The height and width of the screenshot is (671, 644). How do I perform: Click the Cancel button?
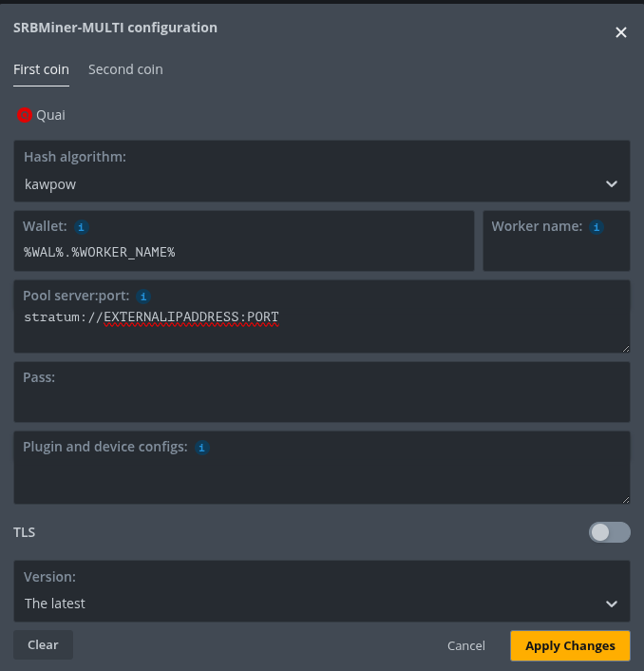pyautogui.click(x=466, y=645)
